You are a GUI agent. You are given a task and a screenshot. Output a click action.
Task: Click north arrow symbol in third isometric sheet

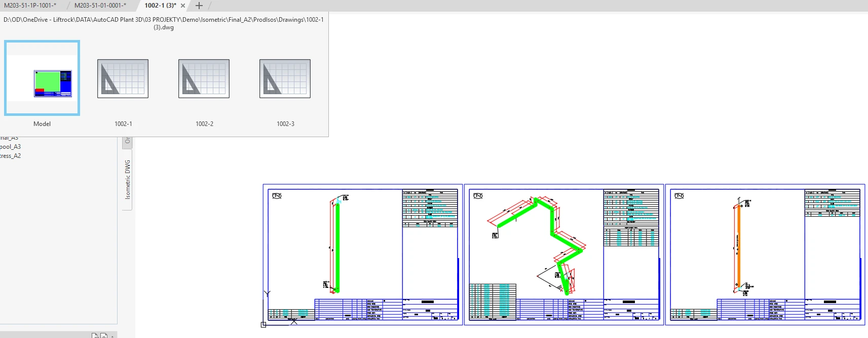pos(679,196)
